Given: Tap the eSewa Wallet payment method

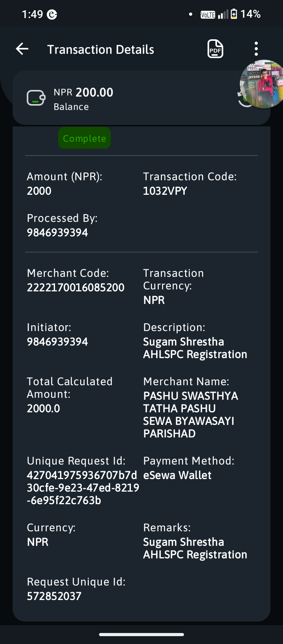Looking at the screenshot, I should coord(177,475).
